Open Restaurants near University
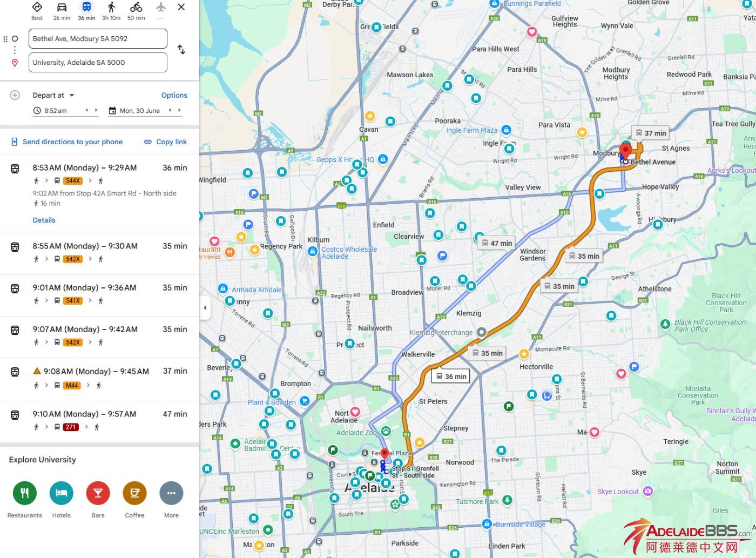 click(x=25, y=493)
